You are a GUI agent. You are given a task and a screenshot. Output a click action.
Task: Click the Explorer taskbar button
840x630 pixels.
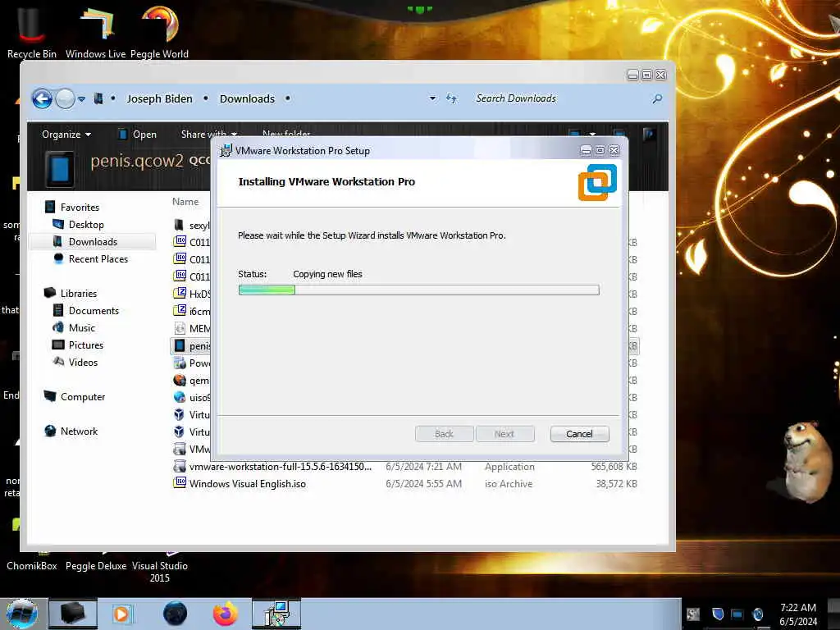coord(73,614)
